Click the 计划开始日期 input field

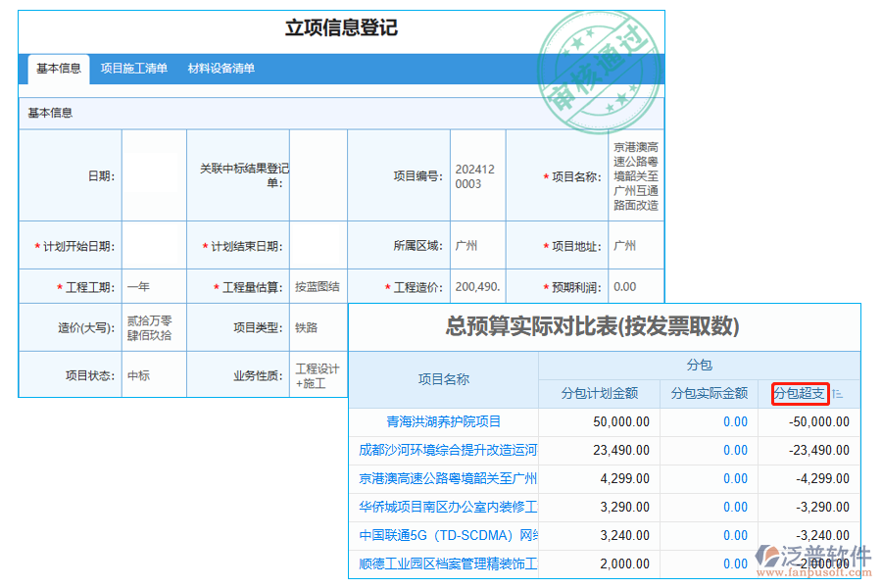point(152,245)
